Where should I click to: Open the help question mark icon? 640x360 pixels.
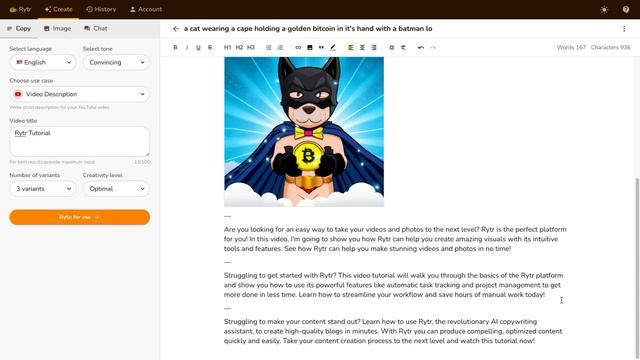tap(626, 9)
